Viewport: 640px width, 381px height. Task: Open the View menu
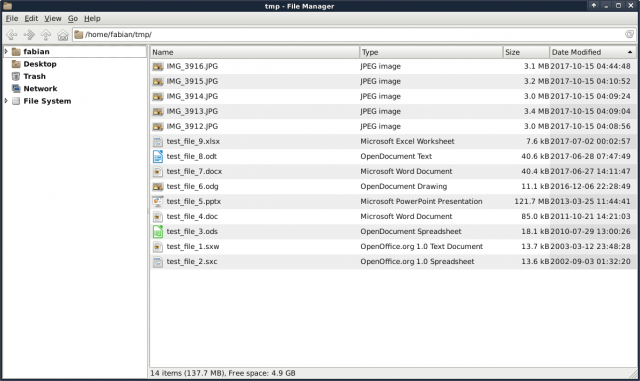click(53, 18)
